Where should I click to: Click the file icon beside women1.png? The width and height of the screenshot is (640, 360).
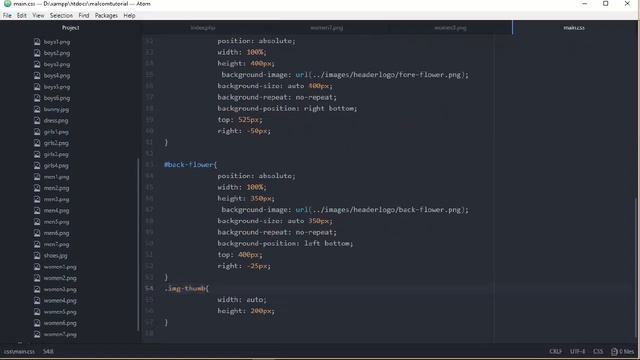pyautogui.click(x=37, y=267)
